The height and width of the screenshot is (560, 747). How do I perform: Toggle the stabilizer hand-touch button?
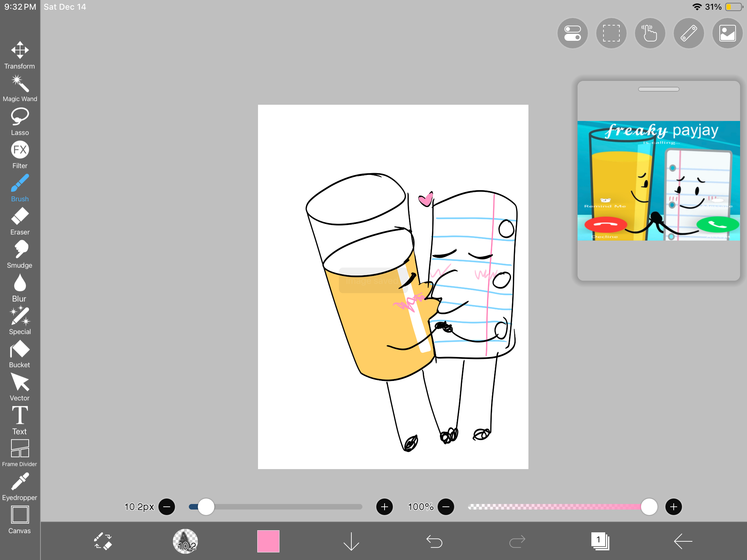tap(650, 33)
